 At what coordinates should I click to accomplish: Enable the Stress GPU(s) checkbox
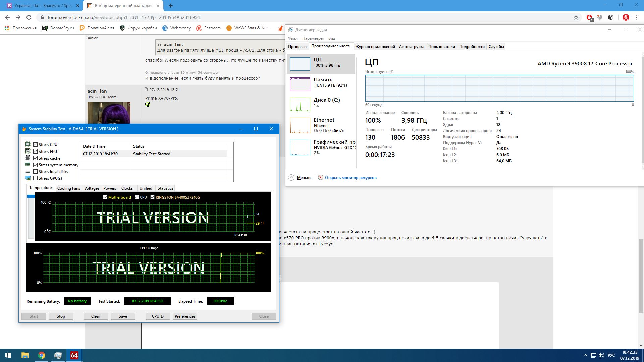click(x=35, y=178)
